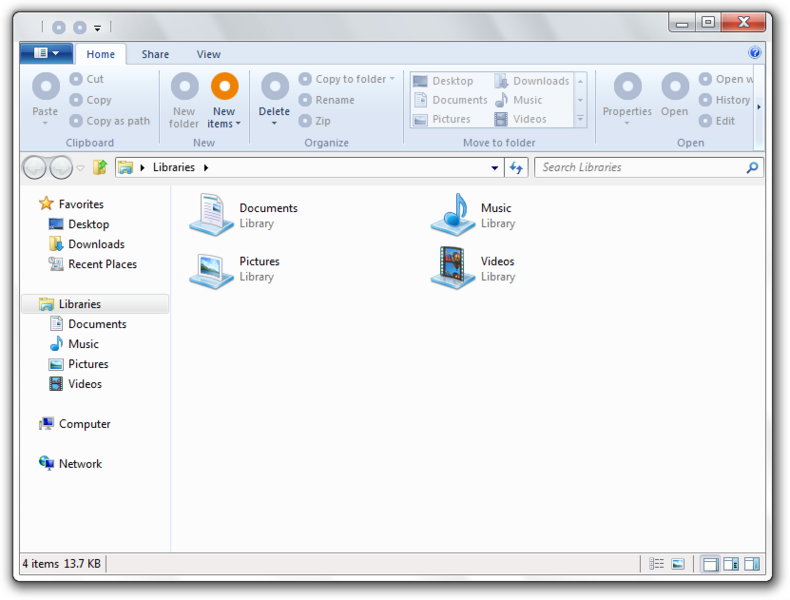Select Desktop under Favorites
Viewport: 790px width, 600px height.
point(79,224)
